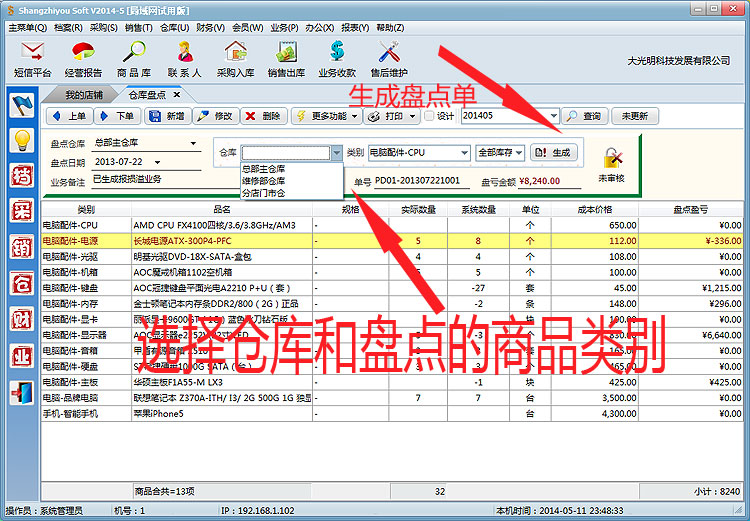This screenshot has width=750, height=521.
Task: Click the 单号 PD01-201307221001 field
Action: pos(421,181)
